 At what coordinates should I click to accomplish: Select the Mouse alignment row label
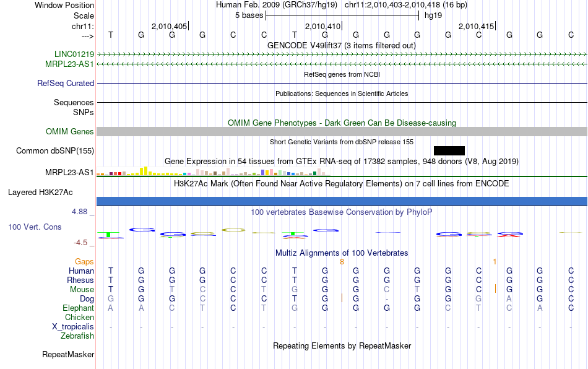pyautogui.click(x=82, y=290)
